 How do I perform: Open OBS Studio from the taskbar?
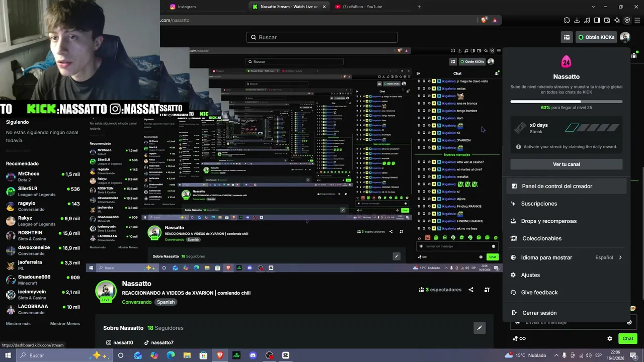(270, 355)
